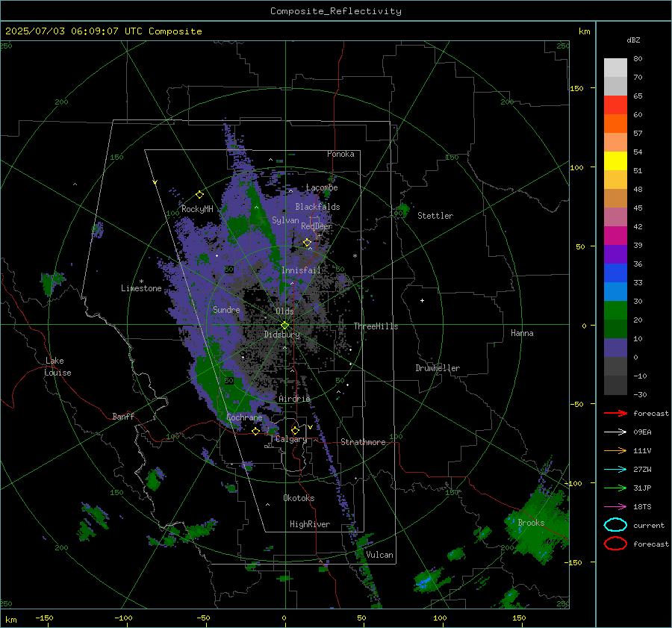672x628 pixels.
Task: Click the Airdrie city label
Action: coord(294,399)
